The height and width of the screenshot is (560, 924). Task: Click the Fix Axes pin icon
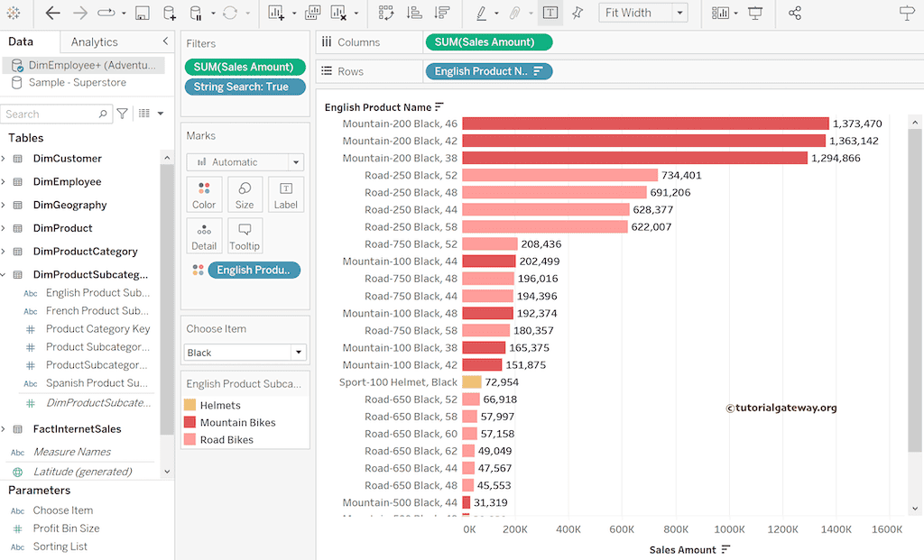point(577,13)
